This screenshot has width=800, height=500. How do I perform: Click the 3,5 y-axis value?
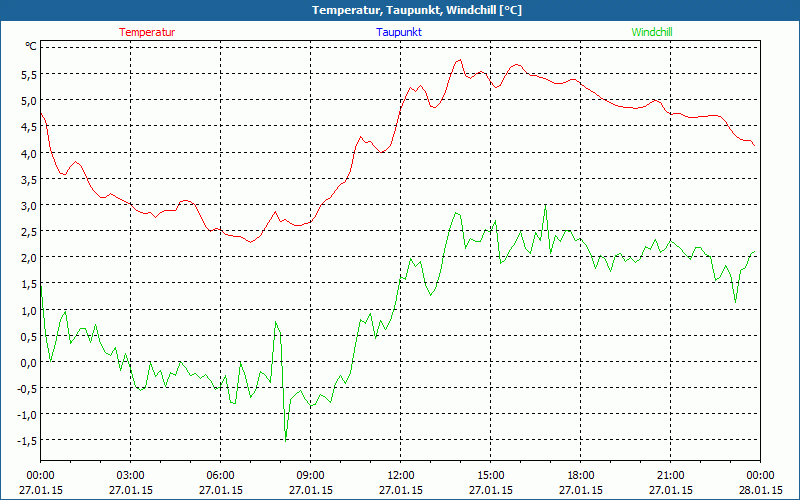29,180
